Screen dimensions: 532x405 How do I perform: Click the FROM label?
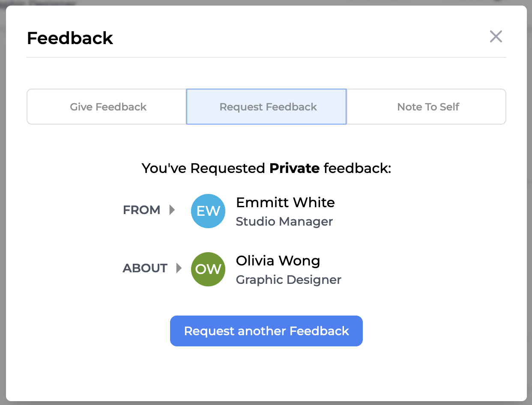[x=141, y=210]
